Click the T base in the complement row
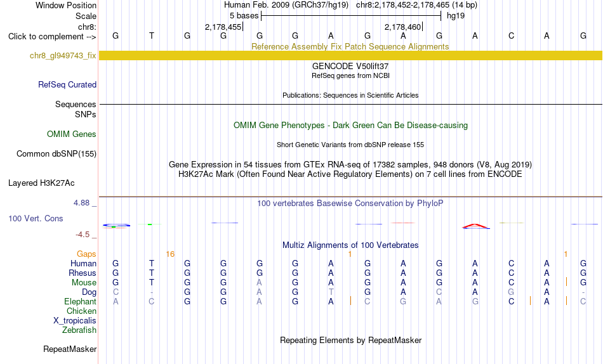Viewport: 603px width, 364px height. pos(152,36)
